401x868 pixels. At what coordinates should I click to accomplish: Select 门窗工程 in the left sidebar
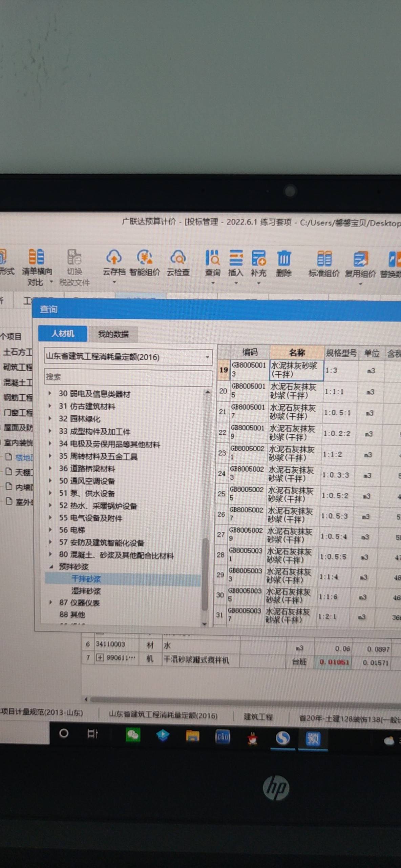tap(18, 412)
